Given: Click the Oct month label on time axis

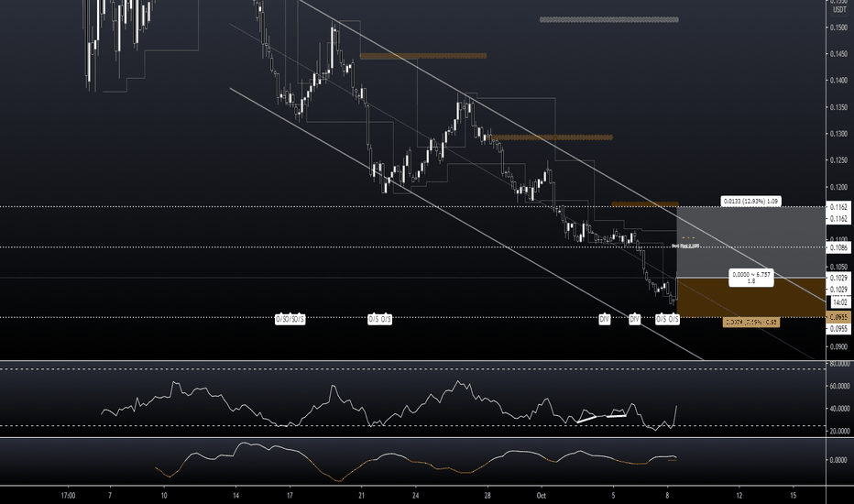Looking at the screenshot, I should [541, 496].
